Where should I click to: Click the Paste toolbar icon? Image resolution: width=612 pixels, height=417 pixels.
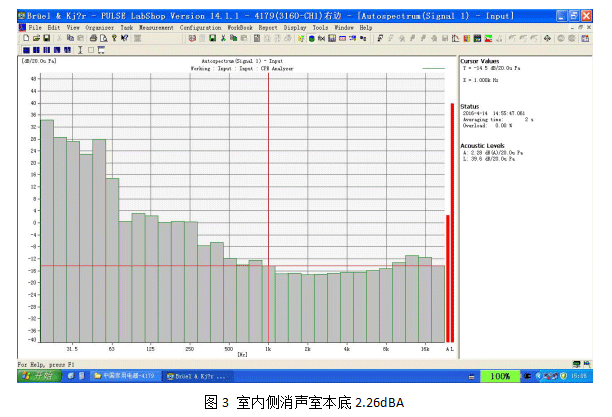click(78, 38)
